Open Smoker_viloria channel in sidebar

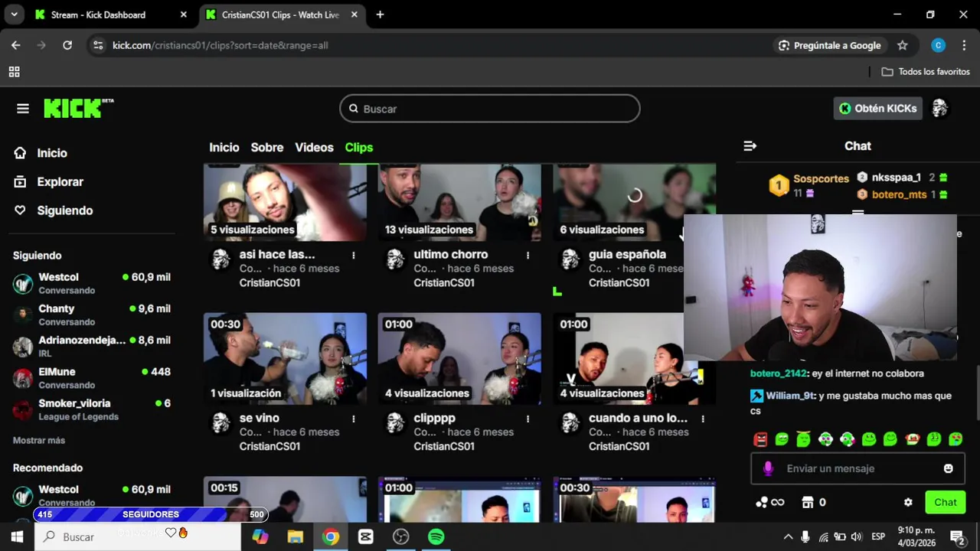point(92,409)
